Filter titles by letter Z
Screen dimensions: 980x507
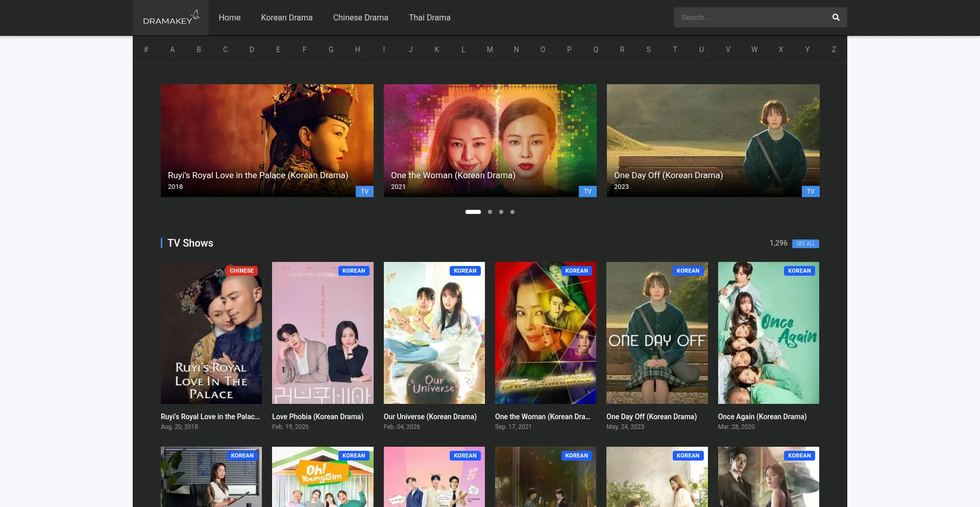834,50
